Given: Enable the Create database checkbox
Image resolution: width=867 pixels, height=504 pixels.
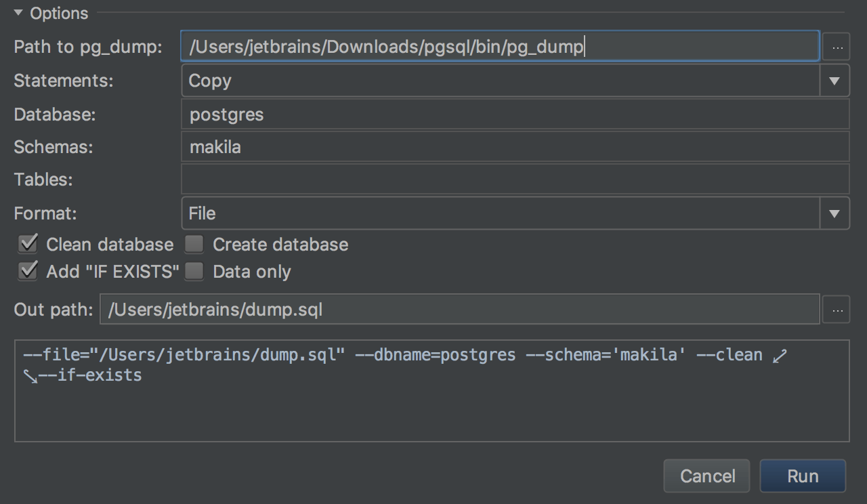Looking at the screenshot, I should (194, 244).
